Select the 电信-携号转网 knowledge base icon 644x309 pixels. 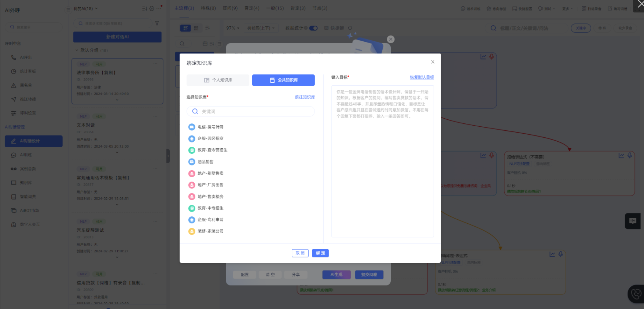pyautogui.click(x=191, y=127)
